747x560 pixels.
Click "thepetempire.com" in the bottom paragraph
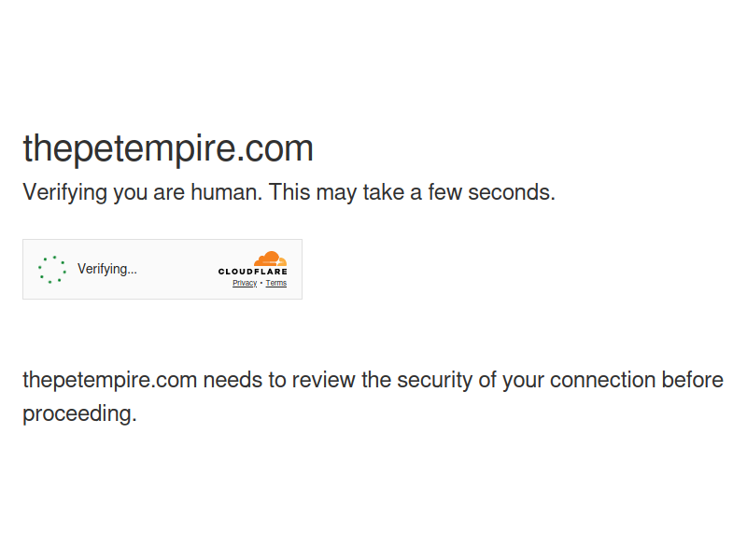[109, 381]
